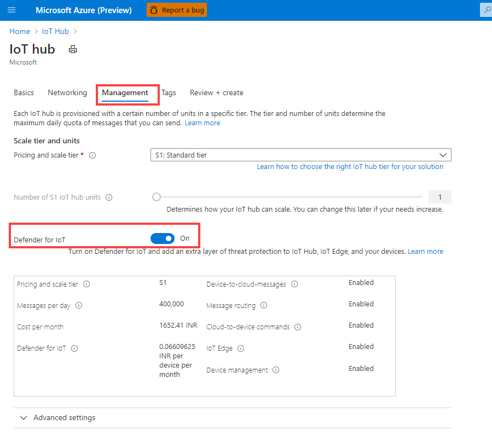Click info icon next to Message routing
The height and width of the screenshot is (448, 492).
coord(264,305)
